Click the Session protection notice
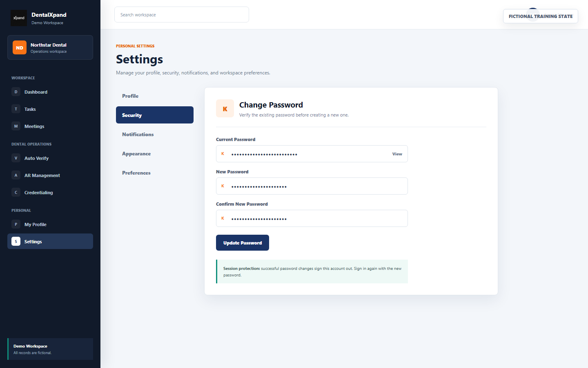Screen dimensions: 588x368 312,272
